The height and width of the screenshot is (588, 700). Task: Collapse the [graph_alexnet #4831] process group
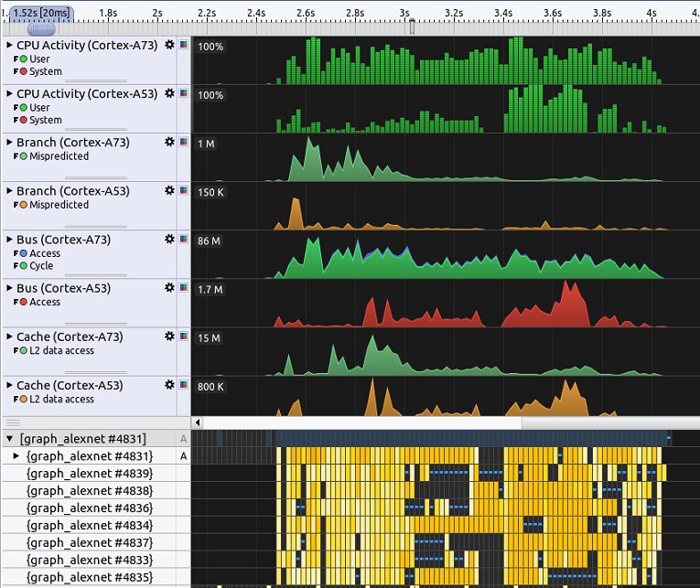(x=10, y=440)
